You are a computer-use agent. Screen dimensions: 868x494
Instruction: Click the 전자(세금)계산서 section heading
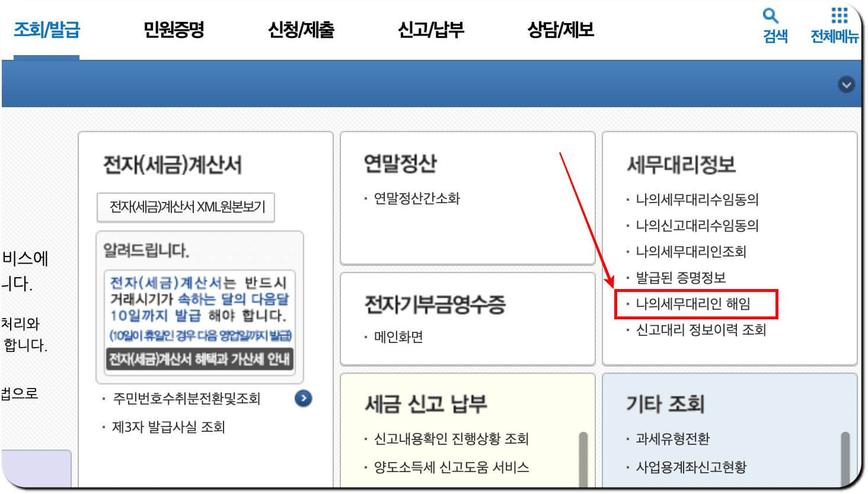tap(173, 165)
